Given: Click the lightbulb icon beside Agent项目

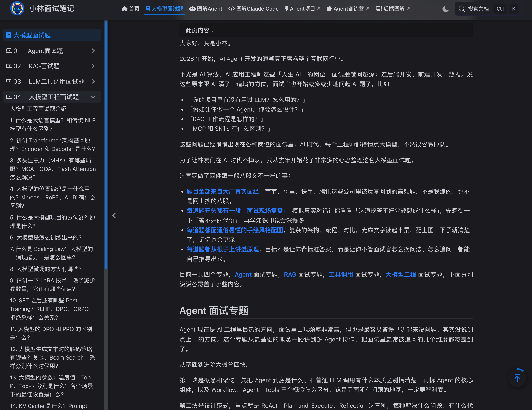Looking at the screenshot, I should [x=287, y=9].
